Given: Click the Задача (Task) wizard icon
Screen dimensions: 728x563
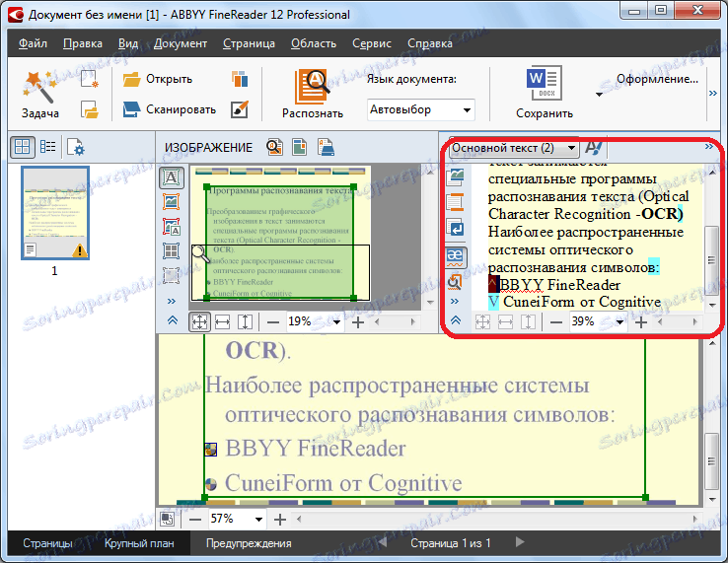Looking at the screenshot, I should point(39,89).
